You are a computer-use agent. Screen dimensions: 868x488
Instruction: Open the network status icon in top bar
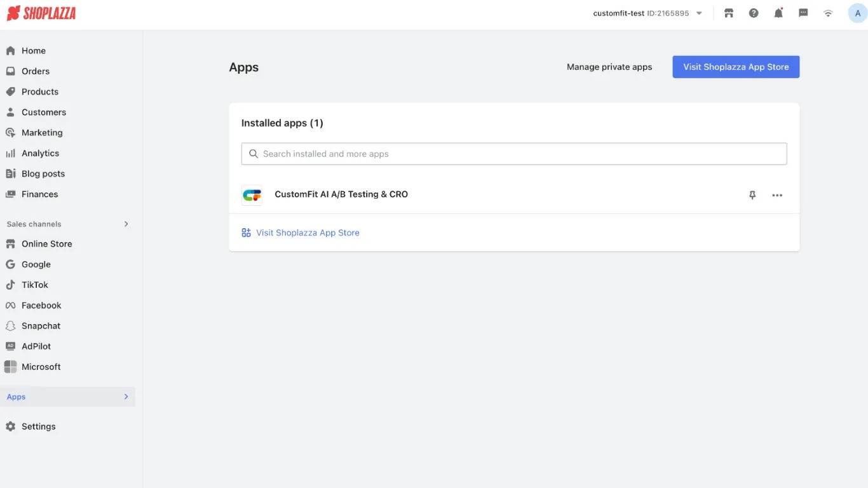(828, 13)
